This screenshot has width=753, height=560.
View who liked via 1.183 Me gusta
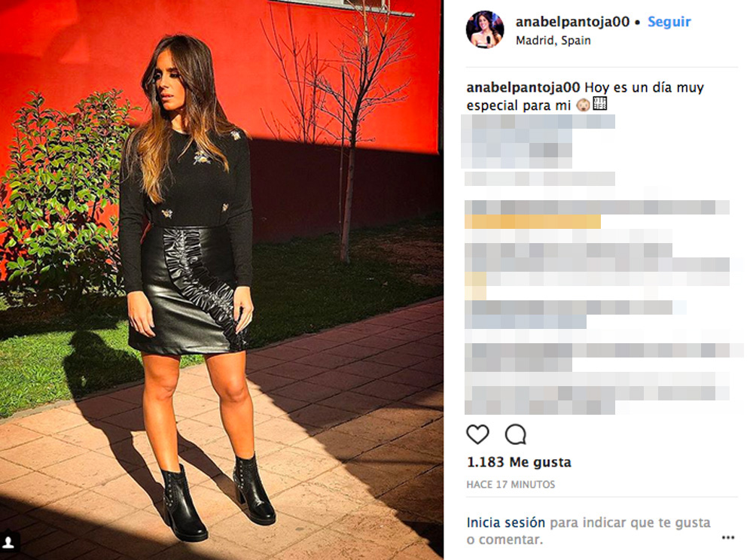click(x=519, y=462)
